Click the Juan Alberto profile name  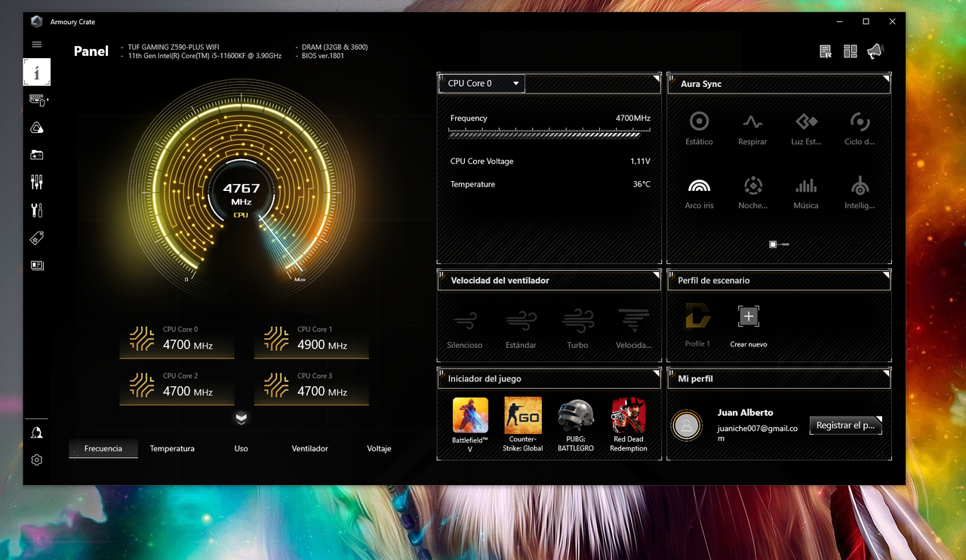coord(745,413)
